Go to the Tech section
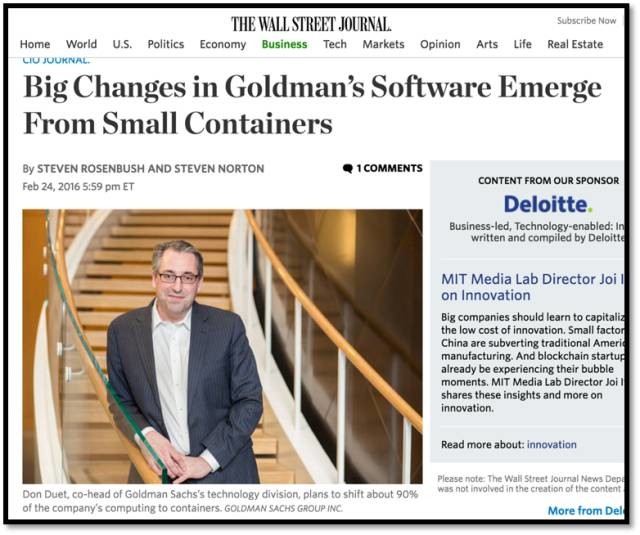The width and height of the screenshot is (640, 535). tap(335, 44)
